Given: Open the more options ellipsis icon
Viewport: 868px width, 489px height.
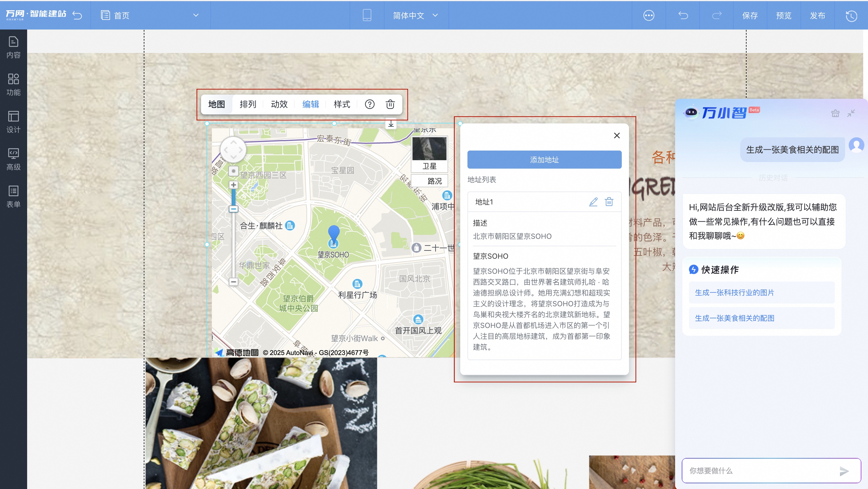Looking at the screenshot, I should [x=649, y=15].
